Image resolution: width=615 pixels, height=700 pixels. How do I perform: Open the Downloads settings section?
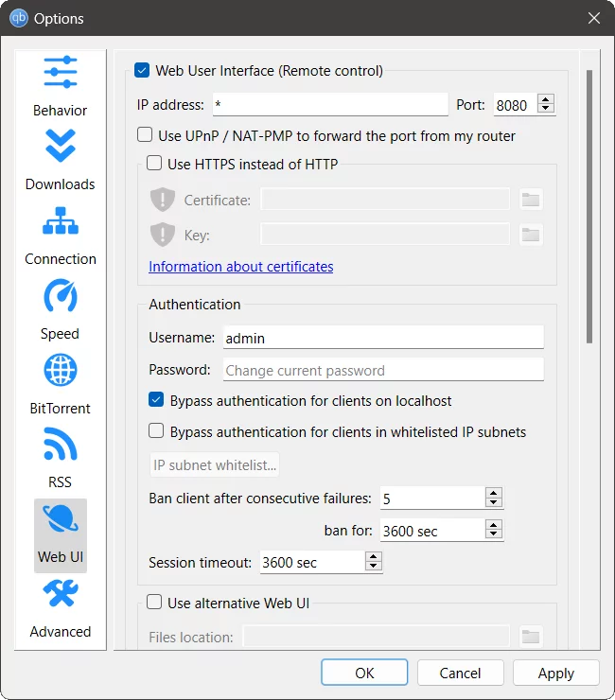pos(61,162)
